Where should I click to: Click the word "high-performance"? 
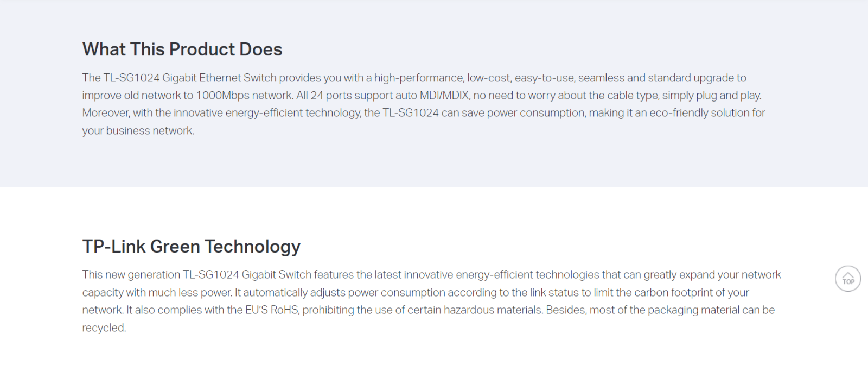[x=418, y=78]
